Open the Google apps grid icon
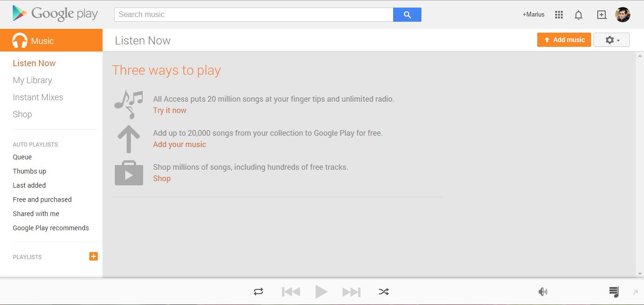Screen dimensions: 644x305 559,15
